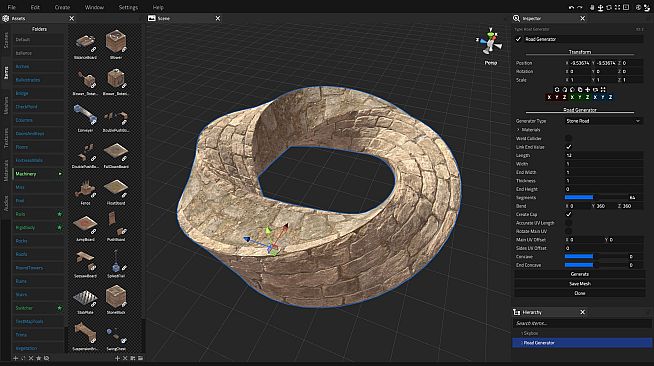Click the Length input field

click(603, 155)
